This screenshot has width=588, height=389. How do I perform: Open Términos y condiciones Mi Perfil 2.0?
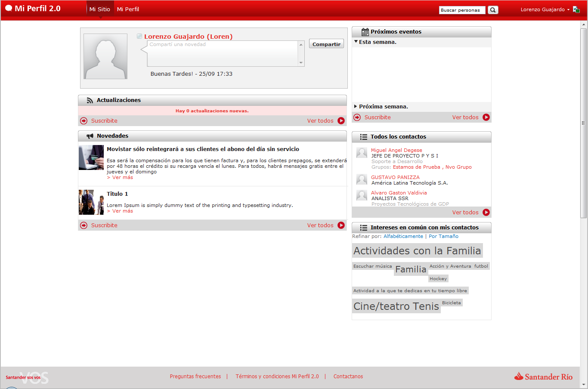[277, 377]
